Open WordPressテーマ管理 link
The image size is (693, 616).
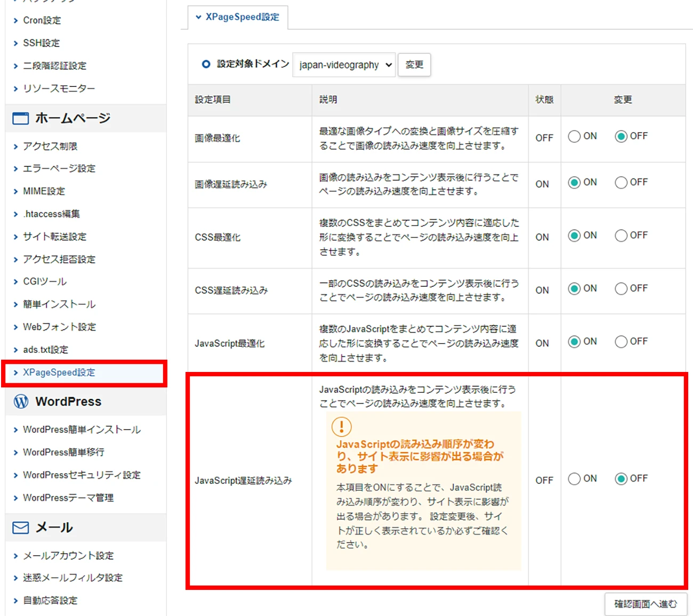(x=68, y=498)
